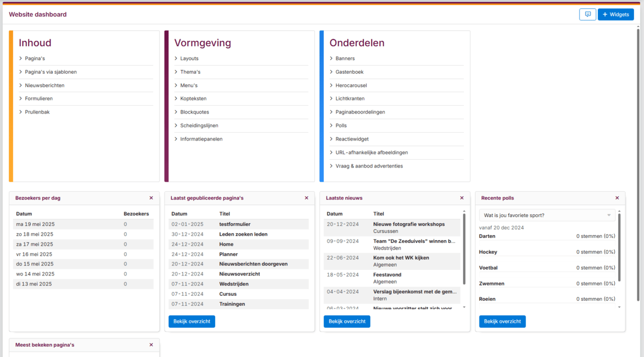
Task: Close the "Laatste nieuws" widget
Action: [x=462, y=198]
